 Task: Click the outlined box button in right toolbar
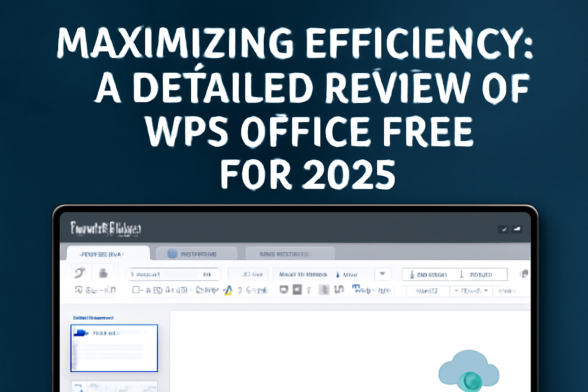pos(454,274)
